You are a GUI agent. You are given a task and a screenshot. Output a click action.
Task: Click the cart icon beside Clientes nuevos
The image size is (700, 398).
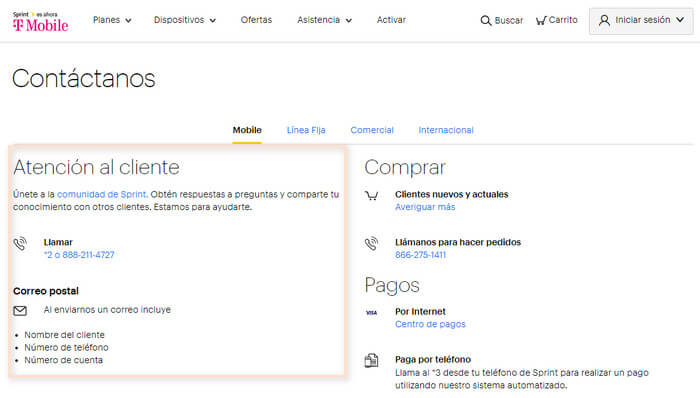click(371, 195)
